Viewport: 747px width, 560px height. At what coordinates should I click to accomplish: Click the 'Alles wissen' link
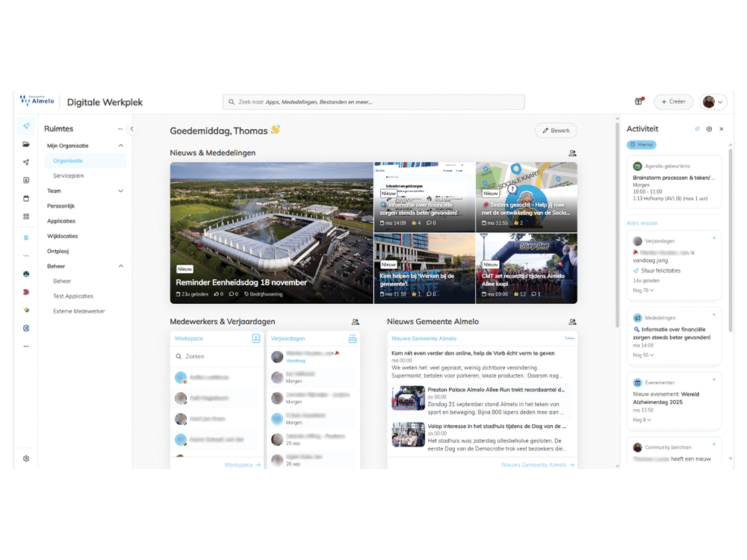pos(642,223)
